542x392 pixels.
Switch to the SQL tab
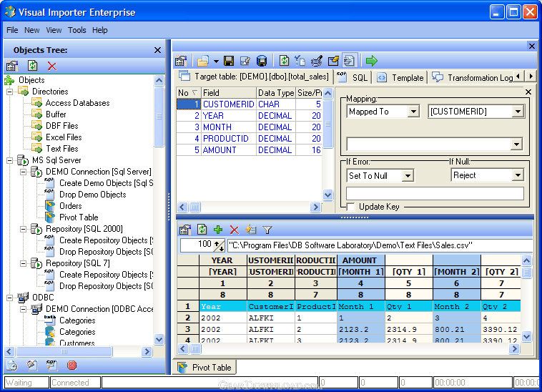pos(352,77)
